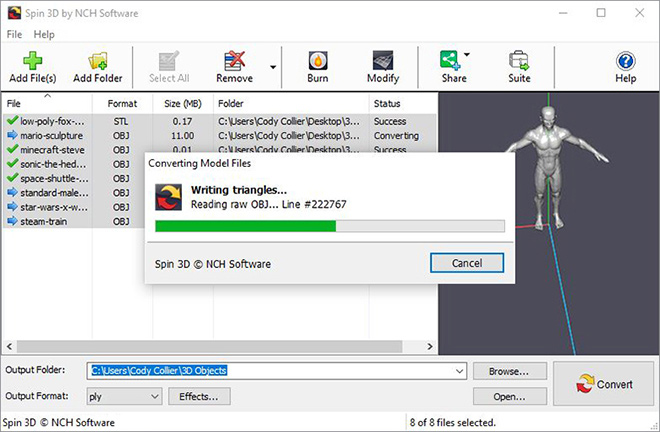This screenshot has width=660, height=432.
Task: Select the standard-male file row
Action: [74, 193]
